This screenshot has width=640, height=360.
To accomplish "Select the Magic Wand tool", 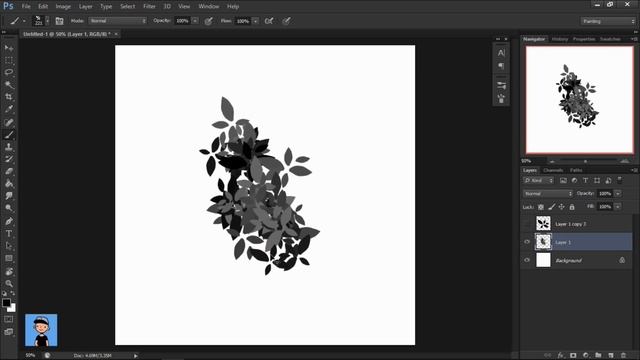I will 9,84.
